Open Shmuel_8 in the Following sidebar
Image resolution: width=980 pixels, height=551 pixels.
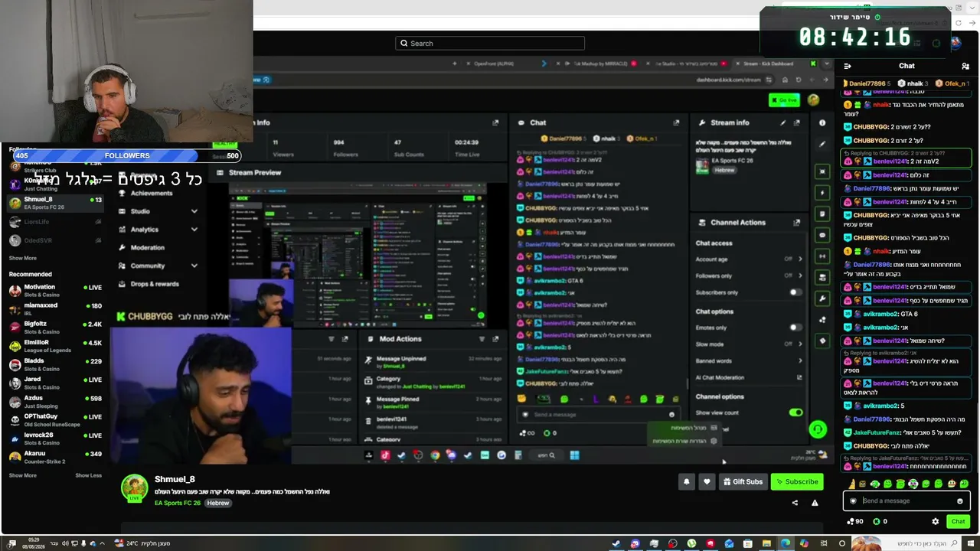pyautogui.click(x=55, y=203)
